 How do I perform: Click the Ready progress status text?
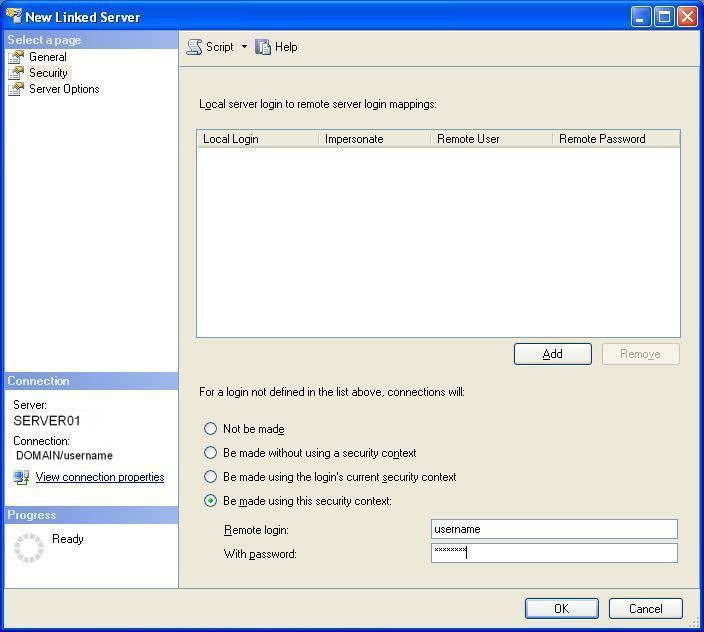click(68, 539)
